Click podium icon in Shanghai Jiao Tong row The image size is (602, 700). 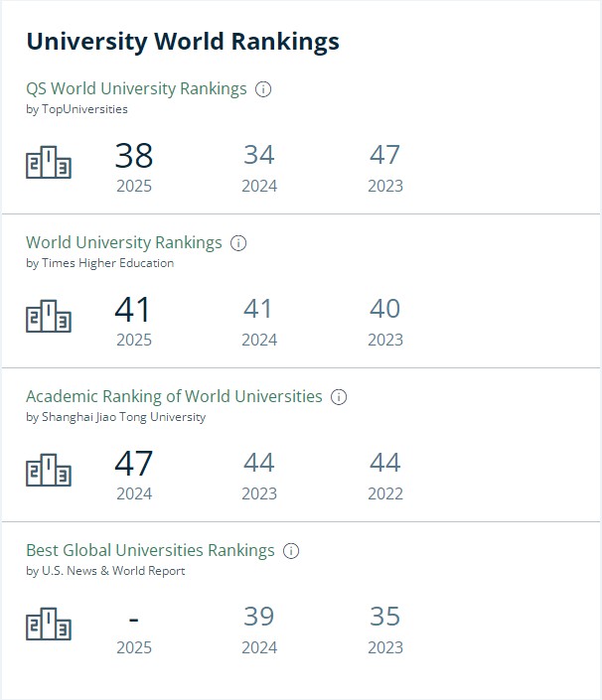(x=49, y=470)
